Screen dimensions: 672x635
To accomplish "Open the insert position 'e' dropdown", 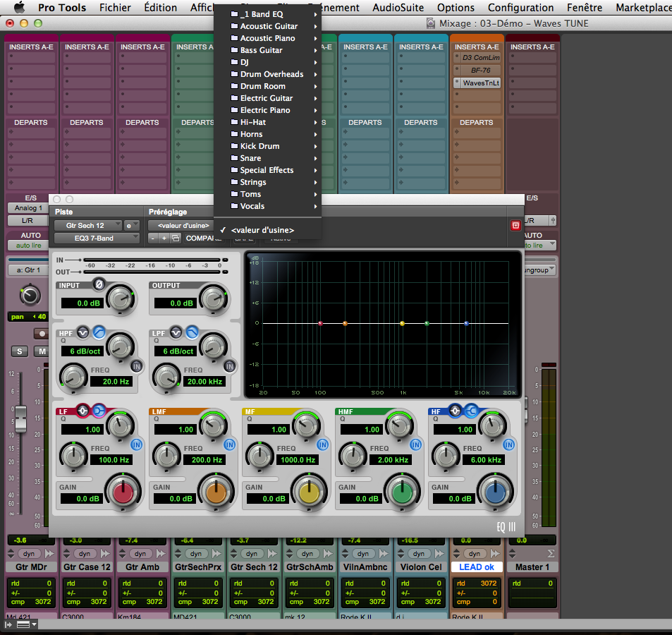I will 131,226.
